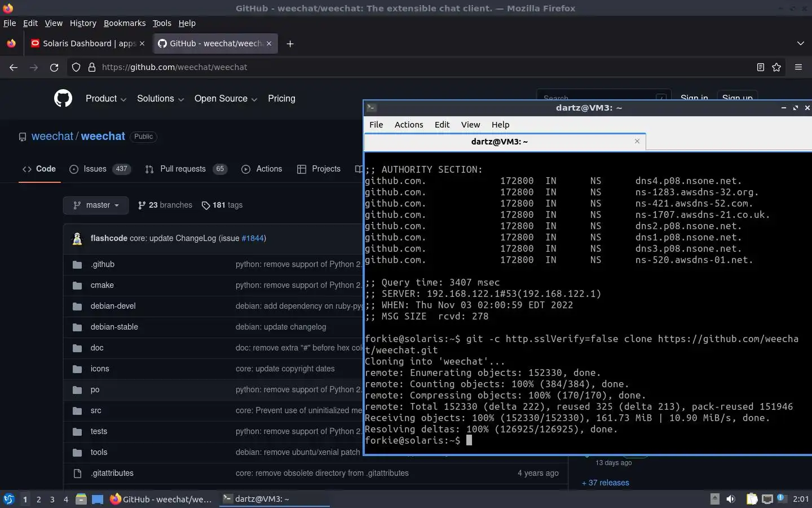The height and width of the screenshot is (508, 812).
Task: Open the bold weechat repository link
Action: (x=103, y=136)
